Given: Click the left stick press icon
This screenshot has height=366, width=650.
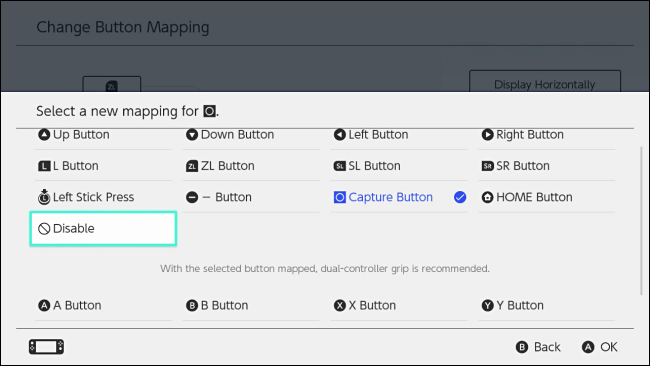Looking at the screenshot, I should [x=44, y=197].
